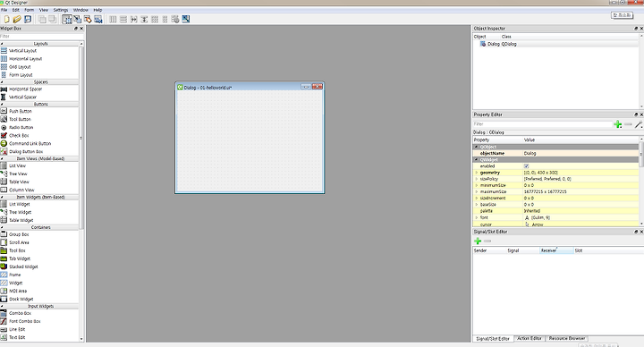The image size is (644, 347).
Task: Close the Signal/Slot Editor panel
Action: [x=641, y=232]
